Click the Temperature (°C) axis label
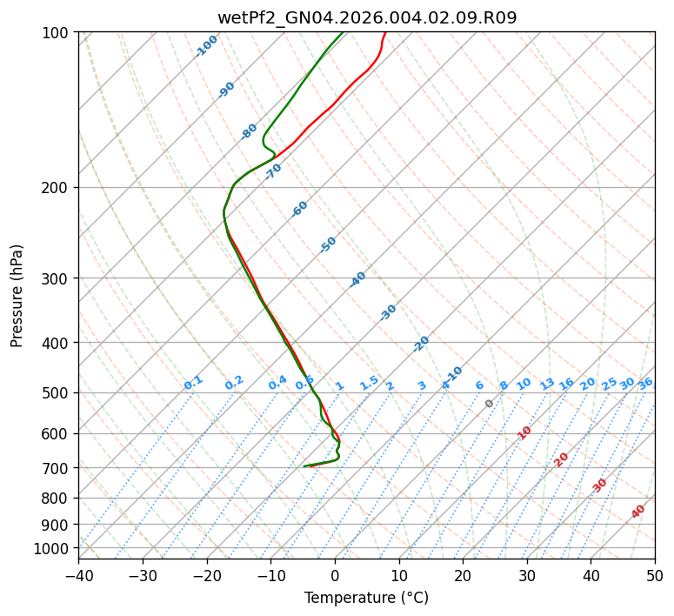Screen dimensions: 674x616 [x=367, y=598]
